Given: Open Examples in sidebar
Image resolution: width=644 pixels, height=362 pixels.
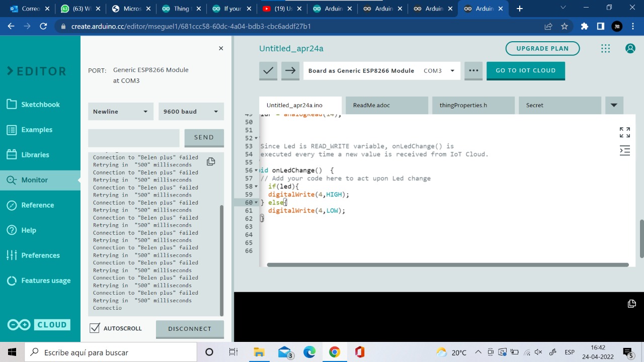Looking at the screenshot, I should 40,129.
